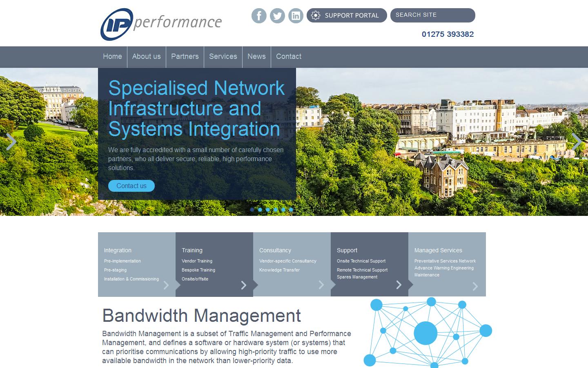The height and width of the screenshot is (368, 588).
Task: Expand the Training services panel chevron
Action: [243, 285]
